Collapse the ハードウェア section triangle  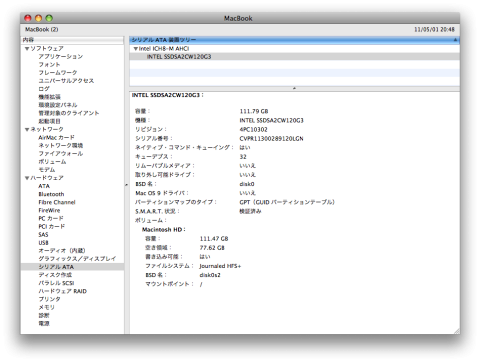point(27,178)
